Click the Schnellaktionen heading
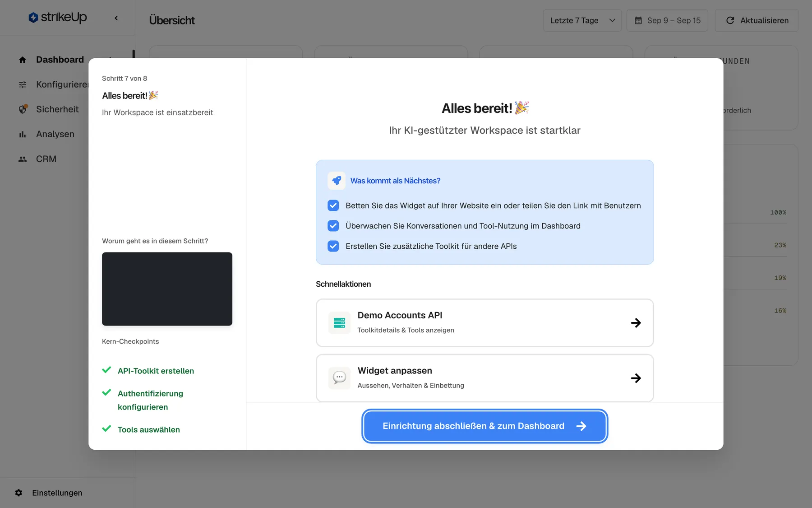 point(343,284)
